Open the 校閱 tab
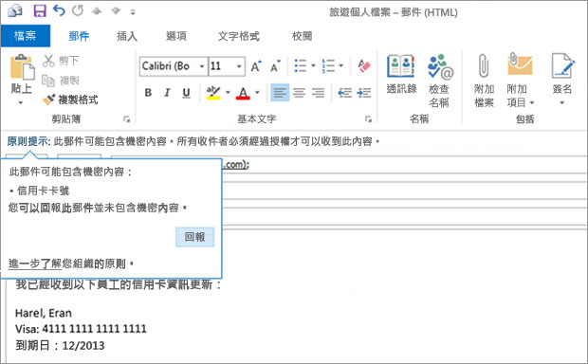Screen dimensions: 588x364 click(x=303, y=36)
